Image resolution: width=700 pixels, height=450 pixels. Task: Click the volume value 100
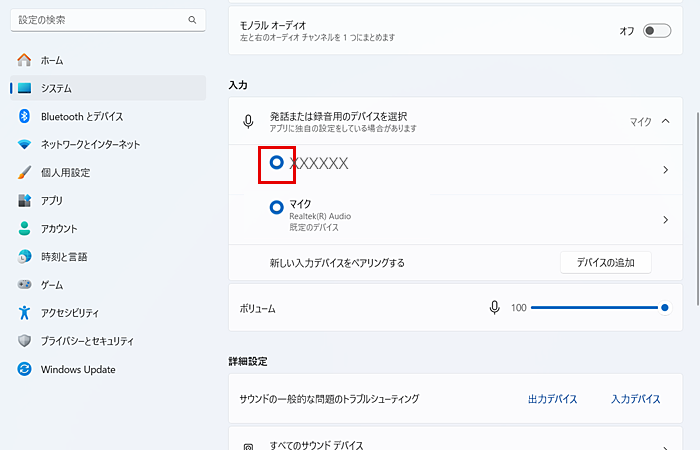point(519,308)
